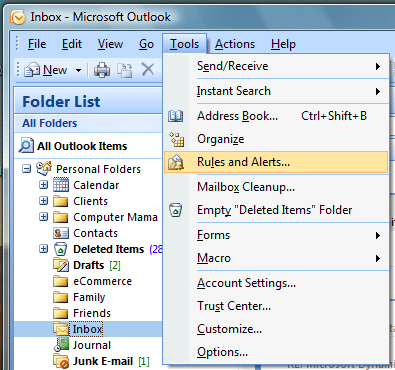The image size is (395, 370).
Task: Click the Delete X toolbar icon
Action: point(148,70)
